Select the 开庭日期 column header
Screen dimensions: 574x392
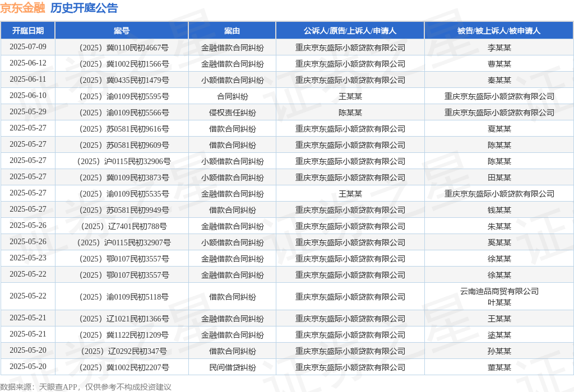(28, 31)
